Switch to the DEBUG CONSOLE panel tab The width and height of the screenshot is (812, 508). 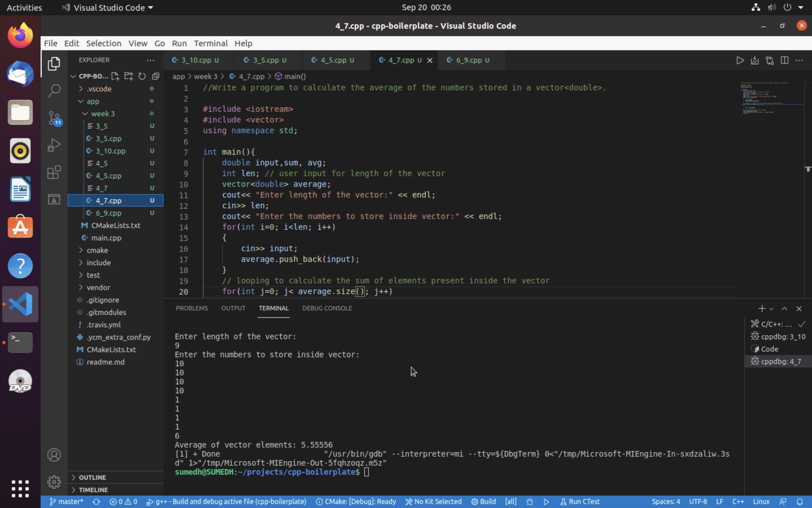(x=327, y=308)
